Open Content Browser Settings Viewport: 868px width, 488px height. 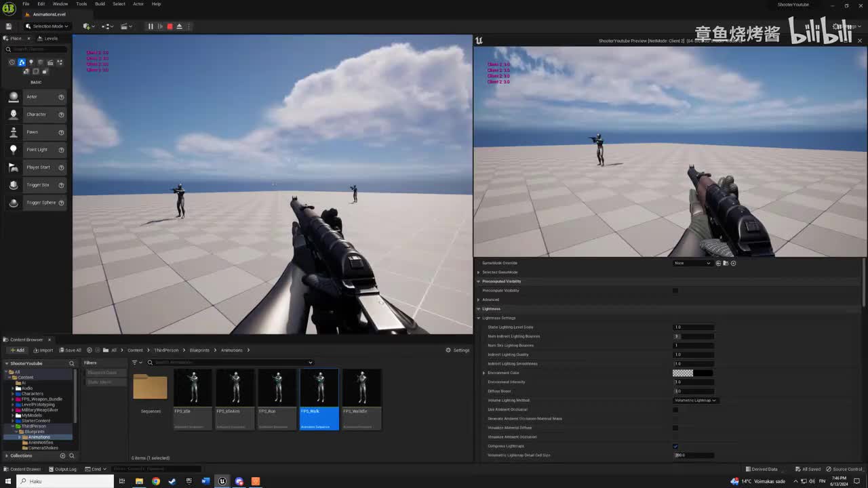pyautogui.click(x=457, y=350)
